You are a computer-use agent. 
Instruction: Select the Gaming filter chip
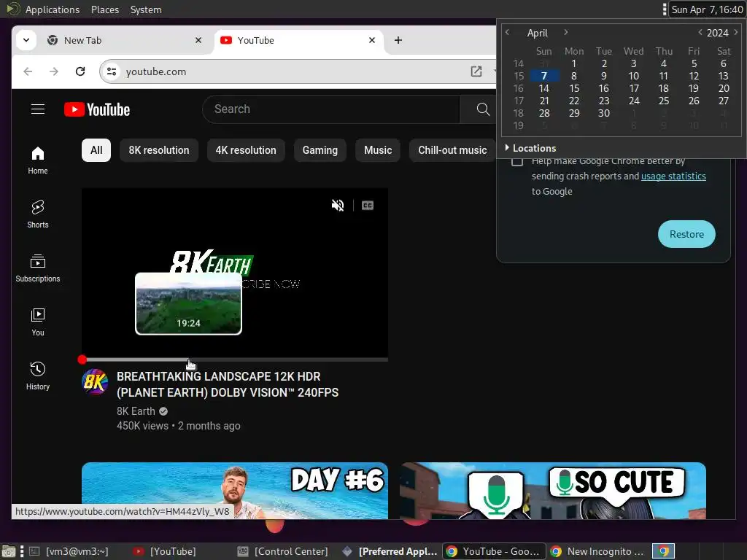click(x=320, y=150)
